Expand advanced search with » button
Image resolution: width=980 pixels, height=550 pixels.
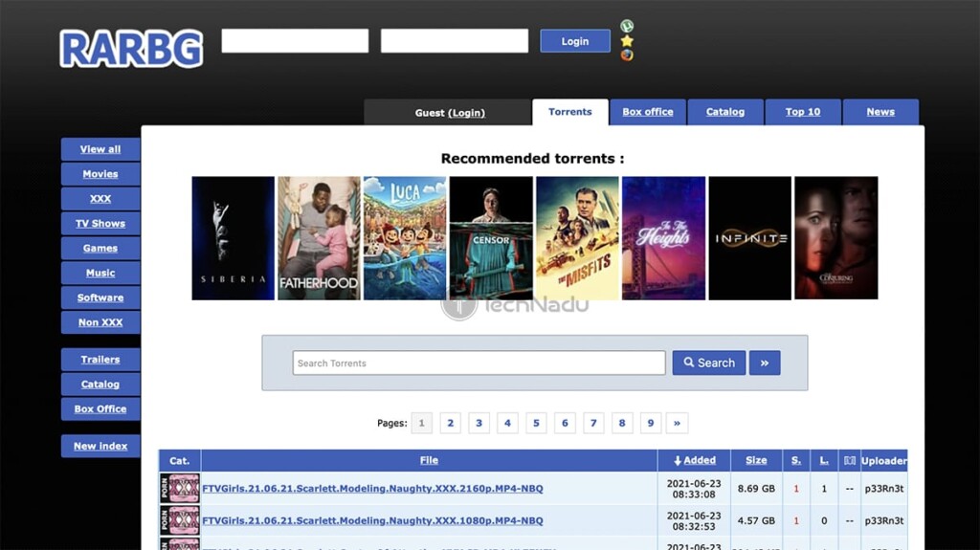[x=765, y=363]
